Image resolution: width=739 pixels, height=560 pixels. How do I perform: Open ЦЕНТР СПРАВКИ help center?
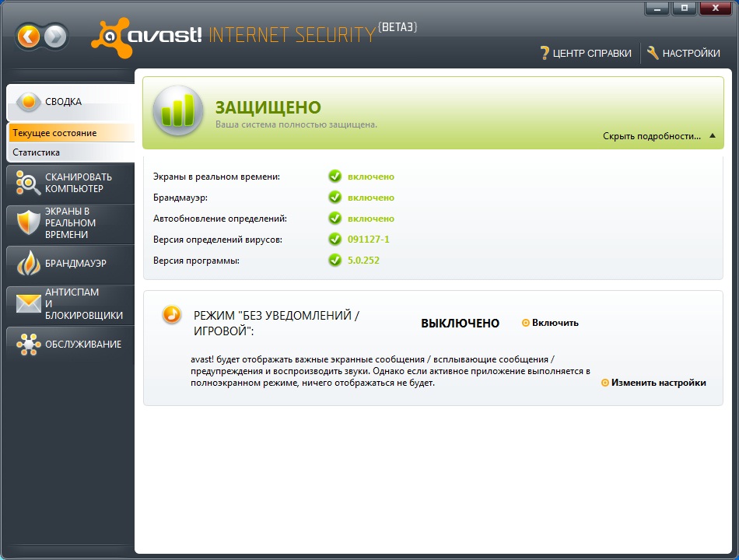tap(586, 53)
